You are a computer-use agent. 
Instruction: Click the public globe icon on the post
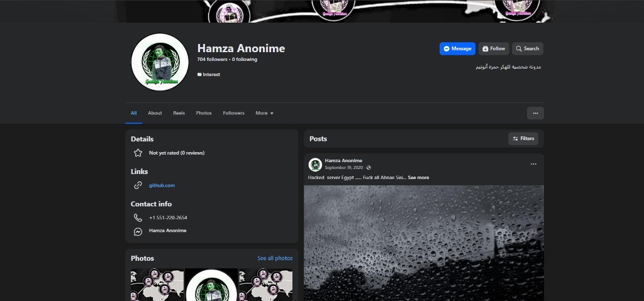[369, 168]
